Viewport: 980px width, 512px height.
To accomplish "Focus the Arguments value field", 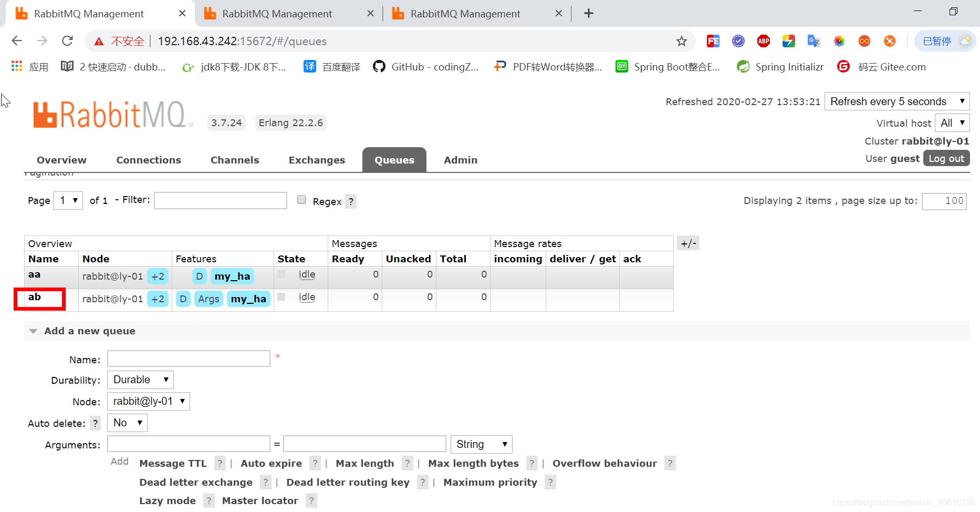I will pyautogui.click(x=364, y=444).
